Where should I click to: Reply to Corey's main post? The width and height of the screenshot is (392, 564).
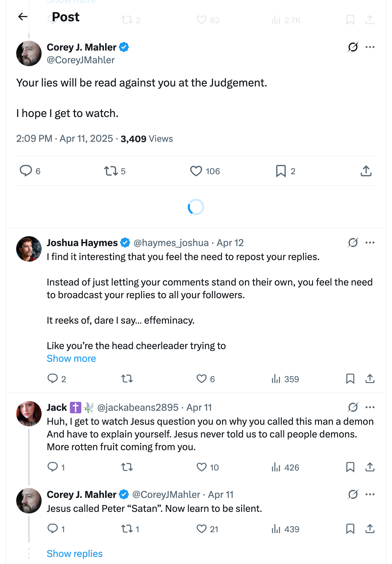(26, 171)
